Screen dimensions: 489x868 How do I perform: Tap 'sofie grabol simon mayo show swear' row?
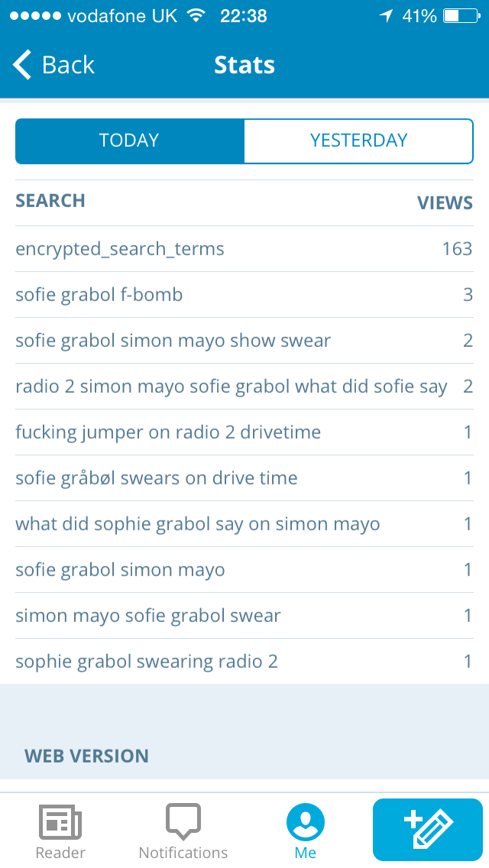(173, 341)
